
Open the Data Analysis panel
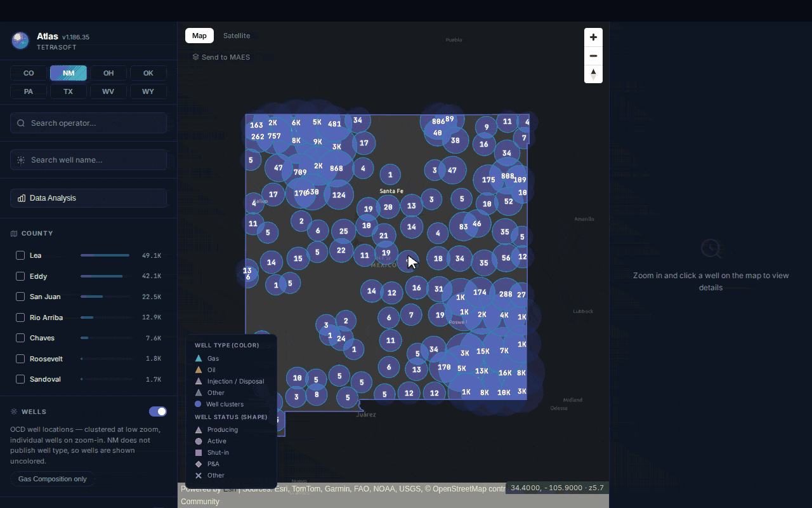click(89, 198)
